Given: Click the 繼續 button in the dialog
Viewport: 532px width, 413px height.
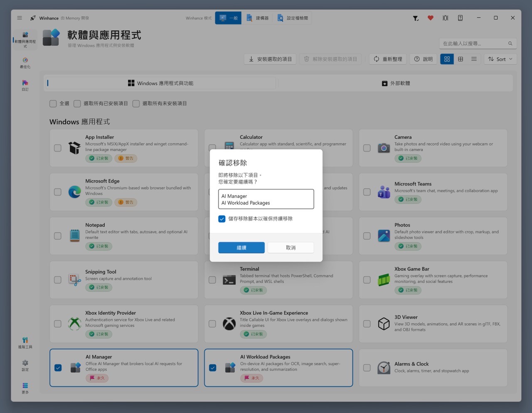Looking at the screenshot, I should [241, 248].
